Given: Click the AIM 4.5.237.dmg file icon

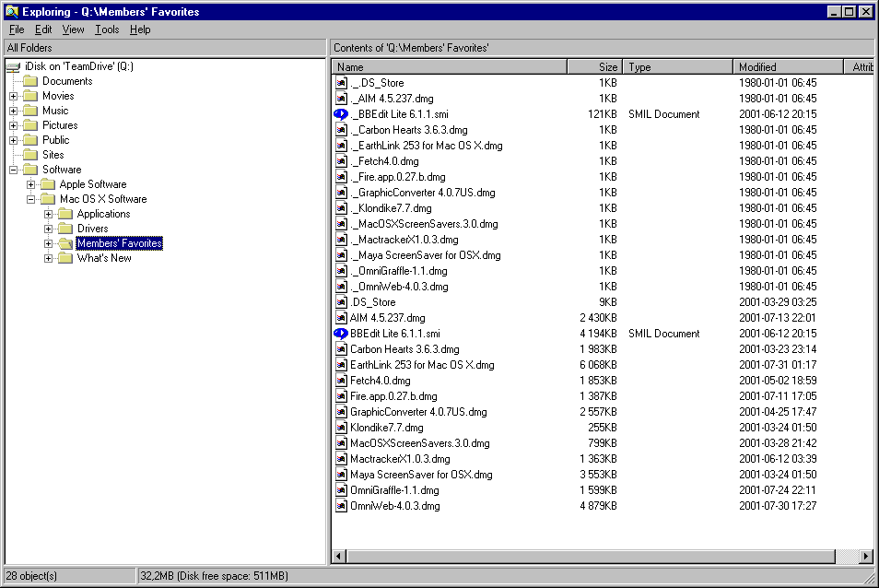Looking at the screenshot, I should [x=341, y=318].
